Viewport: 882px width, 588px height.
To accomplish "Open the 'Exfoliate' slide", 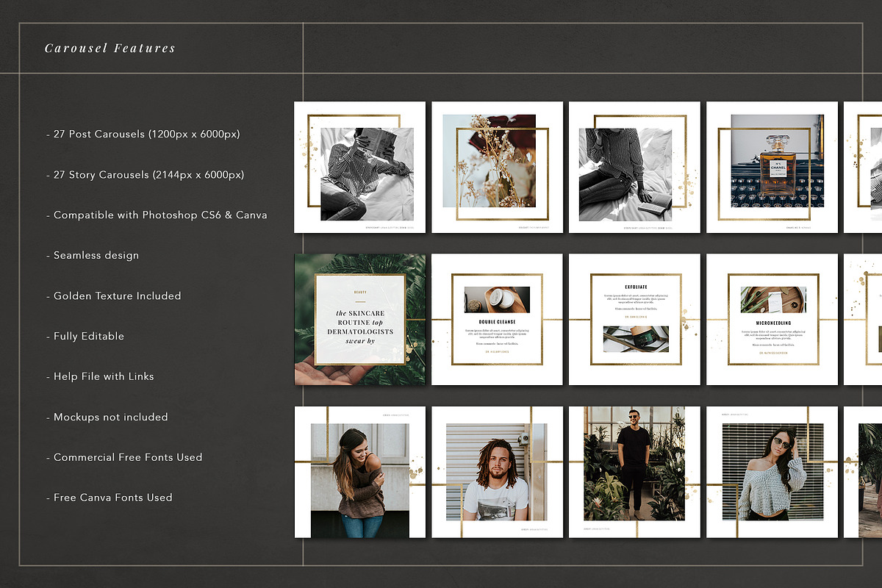I will [634, 320].
